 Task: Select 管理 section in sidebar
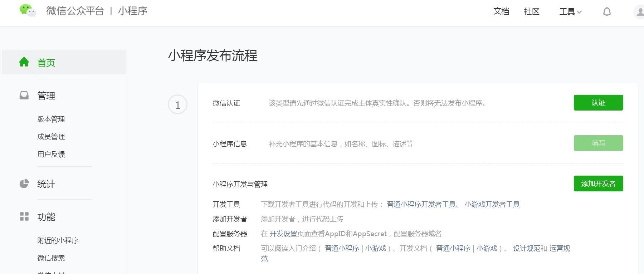coord(46,96)
